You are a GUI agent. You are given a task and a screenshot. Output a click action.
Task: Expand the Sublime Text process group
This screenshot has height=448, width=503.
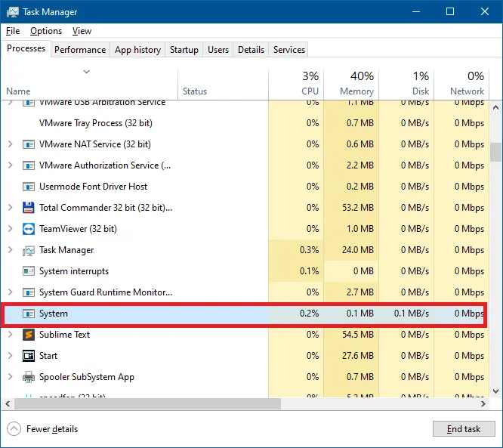(11, 335)
